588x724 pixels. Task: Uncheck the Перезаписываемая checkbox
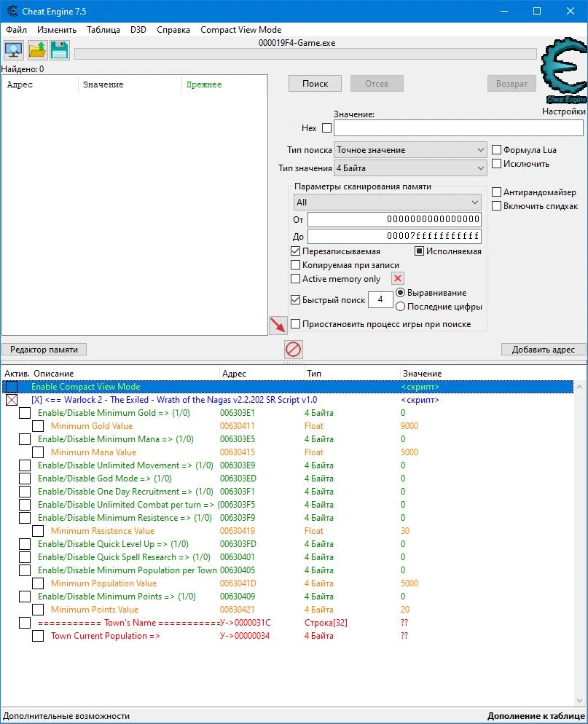pyautogui.click(x=296, y=251)
